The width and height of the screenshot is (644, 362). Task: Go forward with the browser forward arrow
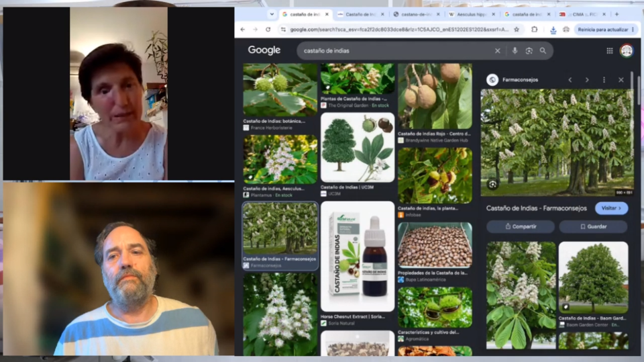[x=256, y=30]
